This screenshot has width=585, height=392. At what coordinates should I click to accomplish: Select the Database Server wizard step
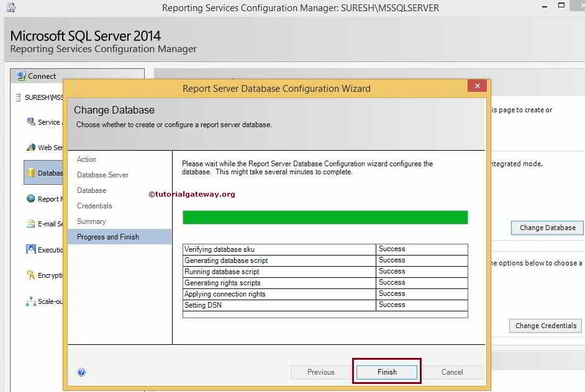[x=102, y=175]
